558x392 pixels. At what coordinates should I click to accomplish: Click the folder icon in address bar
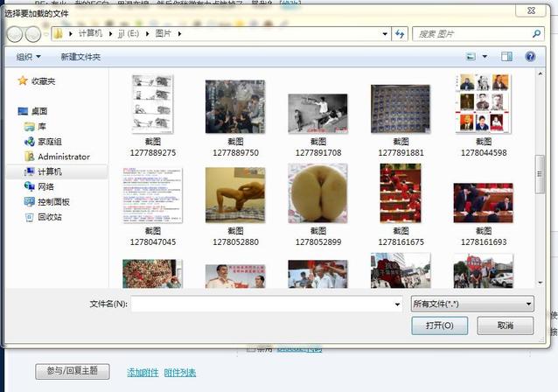58,34
